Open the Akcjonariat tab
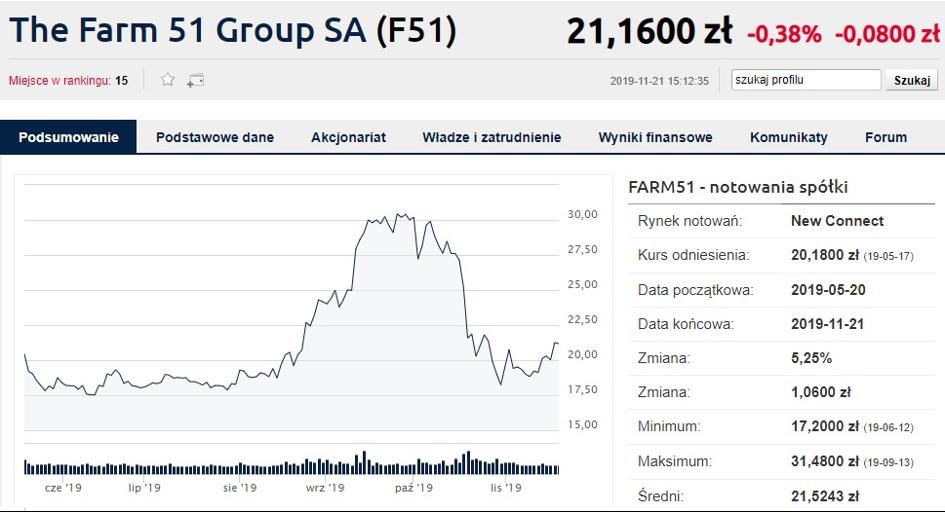945x512 pixels. [348, 137]
